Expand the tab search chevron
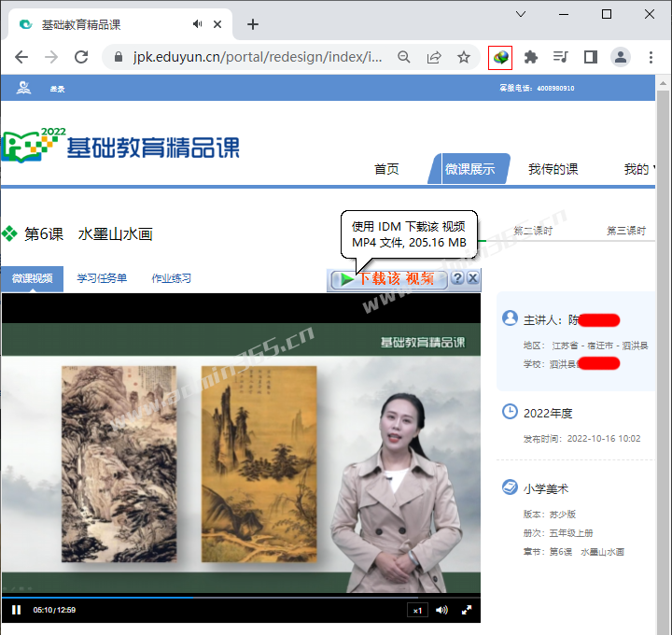This screenshot has width=672, height=635. [x=521, y=14]
